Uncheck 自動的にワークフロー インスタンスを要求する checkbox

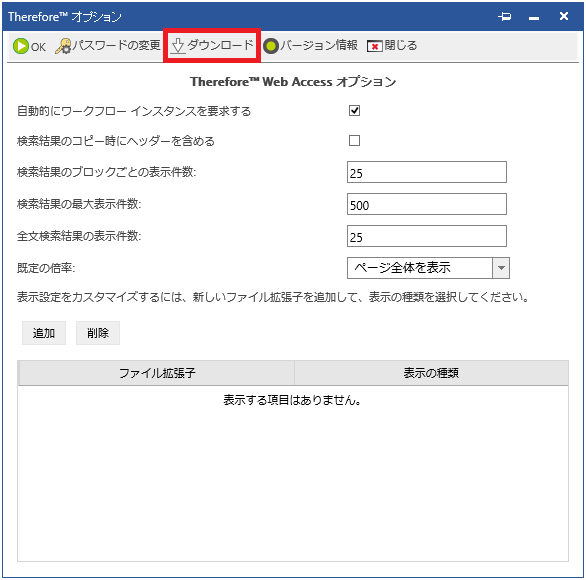[x=354, y=111]
